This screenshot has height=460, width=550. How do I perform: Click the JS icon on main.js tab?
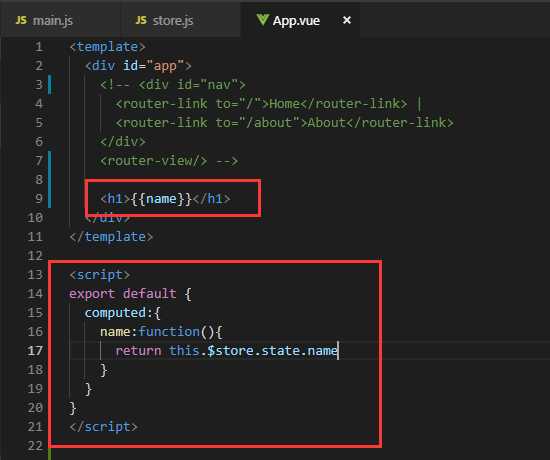pyautogui.click(x=21, y=20)
